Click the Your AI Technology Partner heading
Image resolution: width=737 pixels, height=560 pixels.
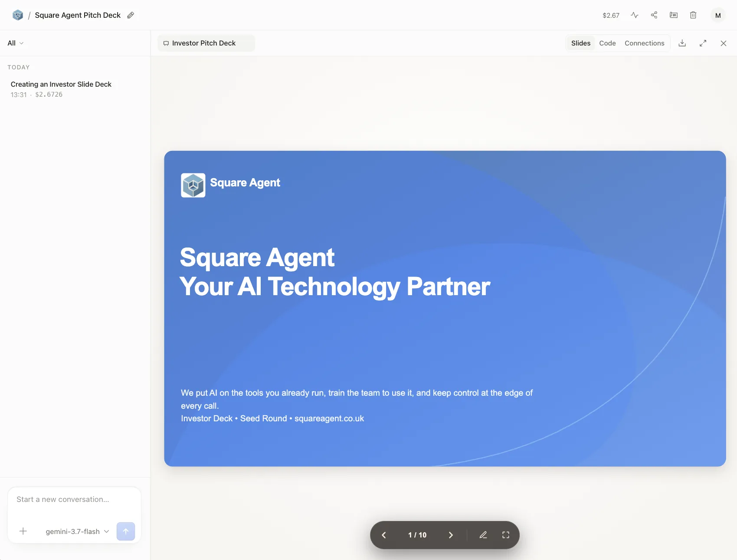point(335,286)
